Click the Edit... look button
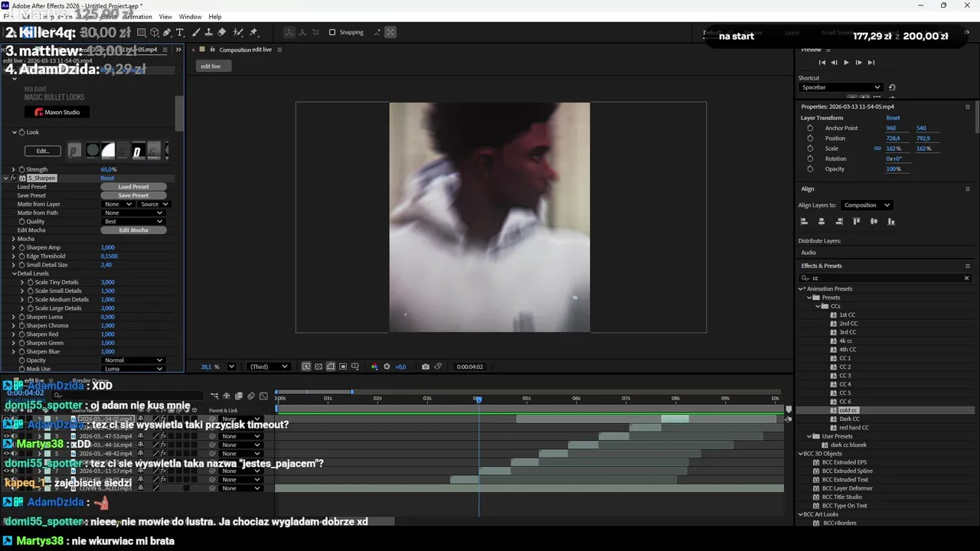980x551 pixels. coord(43,151)
